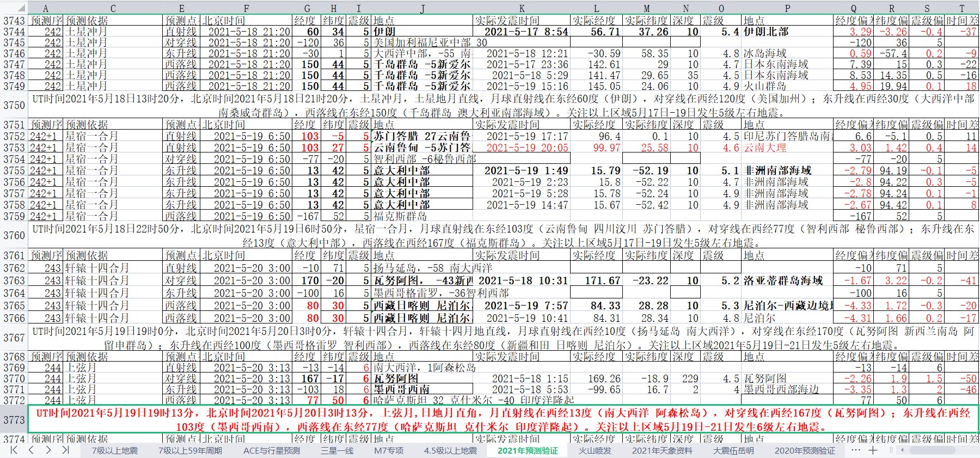Show more sheets via ellipsis button
Viewport: 980px width, 458px height.
click(855, 450)
